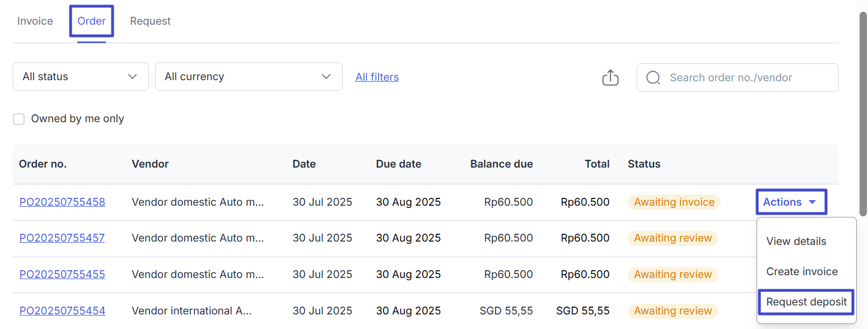
Task: Open Actions menu for PO20250755458
Action: pyautogui.click(x=790, y=202)
